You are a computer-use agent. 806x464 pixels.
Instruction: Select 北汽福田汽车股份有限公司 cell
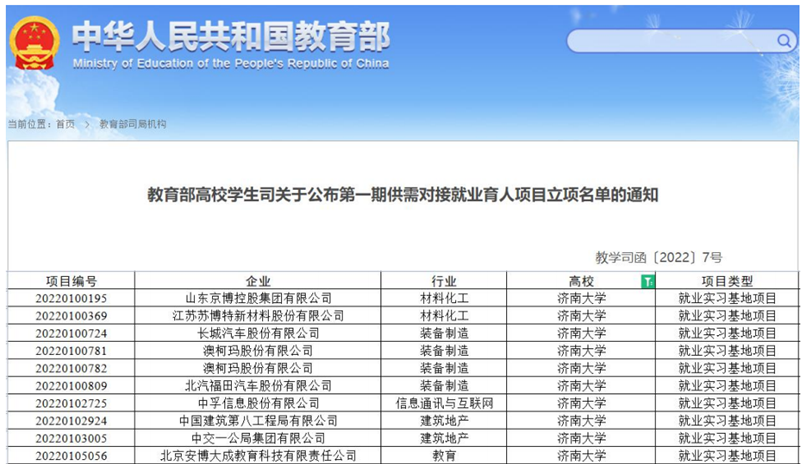(x=258, y=385)
